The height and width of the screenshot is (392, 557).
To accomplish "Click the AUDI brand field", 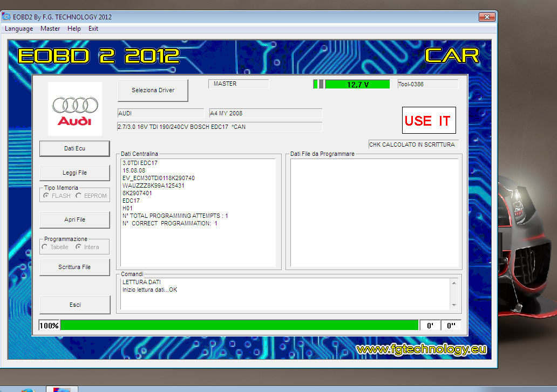I will click(x=161, y=113).
